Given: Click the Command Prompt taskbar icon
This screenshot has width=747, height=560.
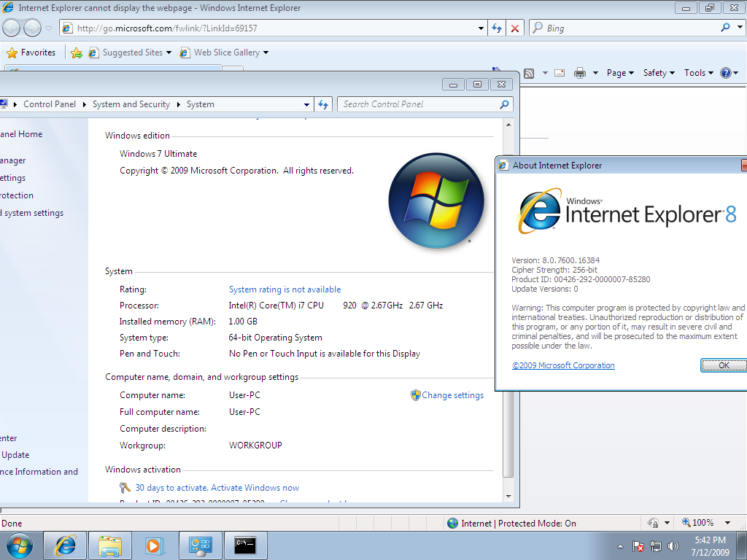Looking at the screenshot, I should pyautogui.click(x=245, y=545).
